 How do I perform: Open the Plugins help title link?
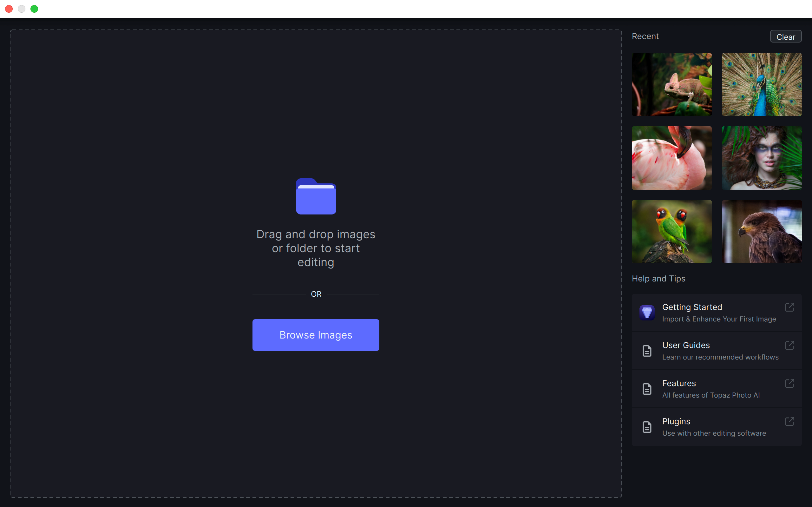[x=676, y=421]
